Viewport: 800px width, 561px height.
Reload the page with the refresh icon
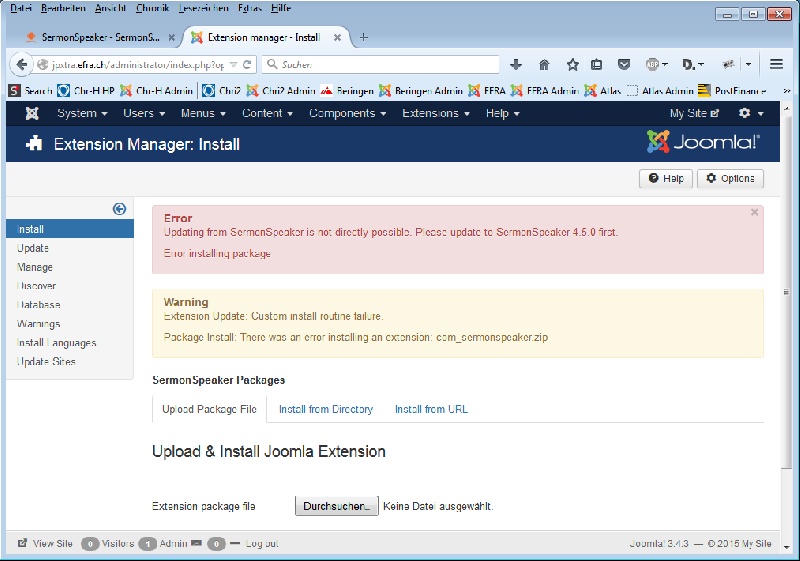pyautogui.click(x=247, y=65)
